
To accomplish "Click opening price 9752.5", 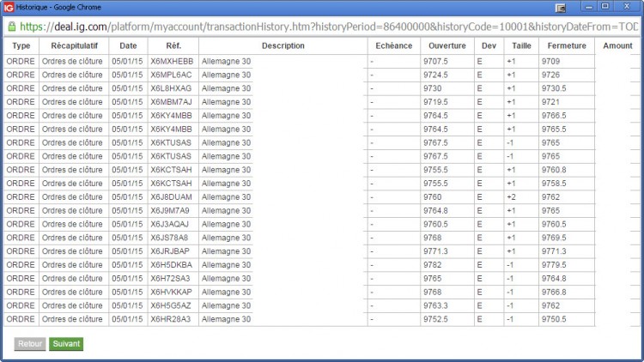I will click(435, 319).
